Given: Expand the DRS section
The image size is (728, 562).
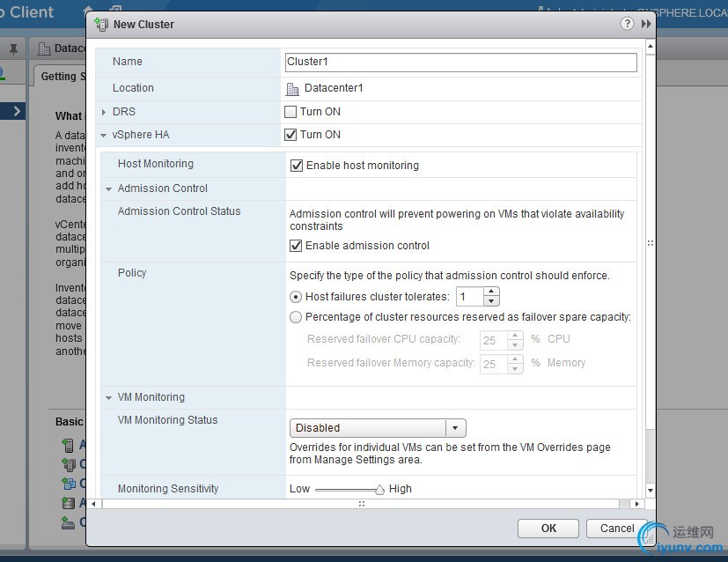Looking at the screenshot, I should pos(104,112).
